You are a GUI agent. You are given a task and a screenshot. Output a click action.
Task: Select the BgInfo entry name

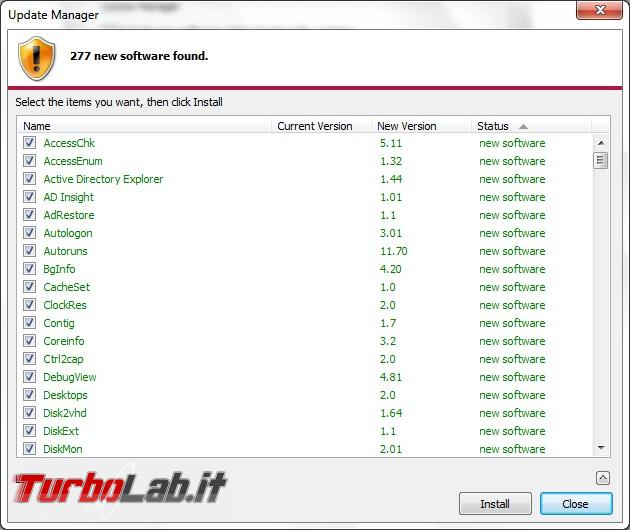59,269
